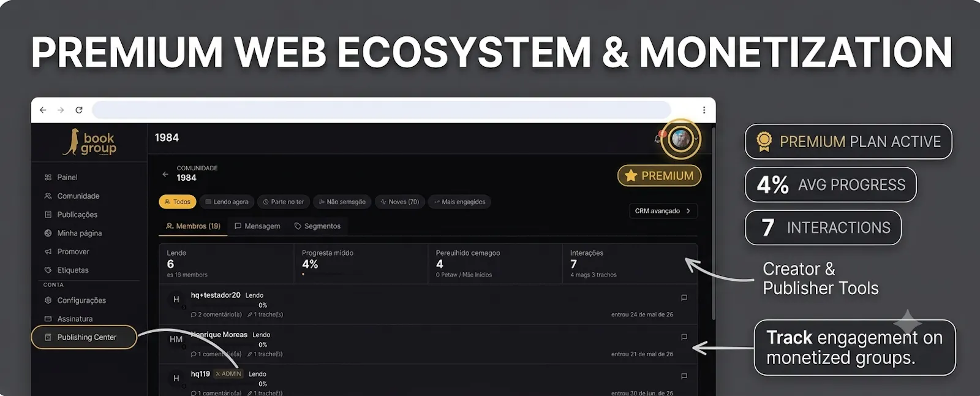Select the Lendo agora filter chip
This screenshot has height=396, width=980.
(x=227, y=202)
